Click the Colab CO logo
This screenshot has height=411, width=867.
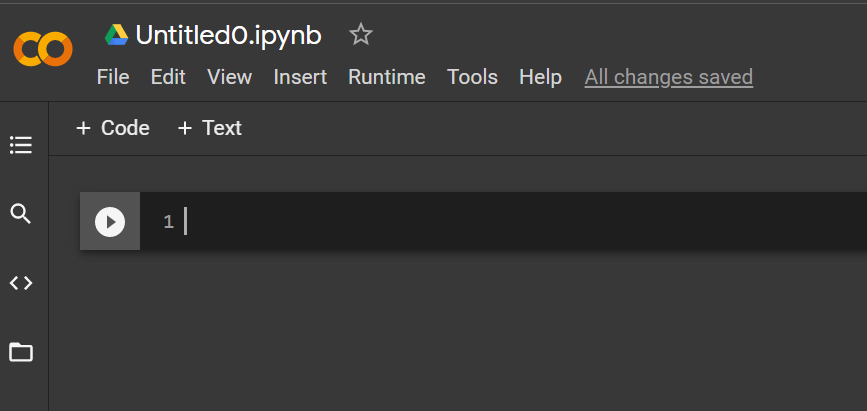coord(43,49)
